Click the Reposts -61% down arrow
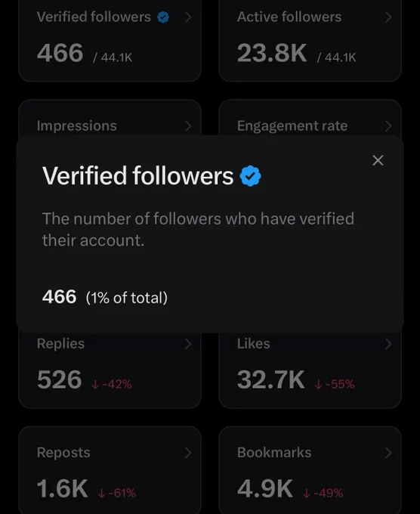 (x=101, y=493)
